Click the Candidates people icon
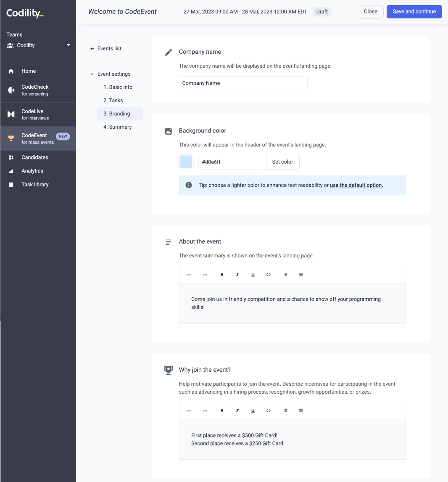 [11, 157]
